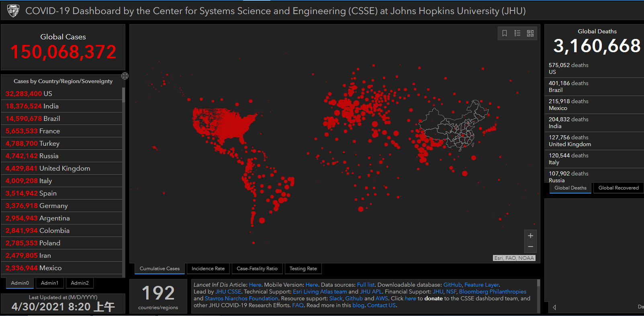Screen dimensions: 644x316
Task: Switch to Incidence Rate tab
Action: 208,269
